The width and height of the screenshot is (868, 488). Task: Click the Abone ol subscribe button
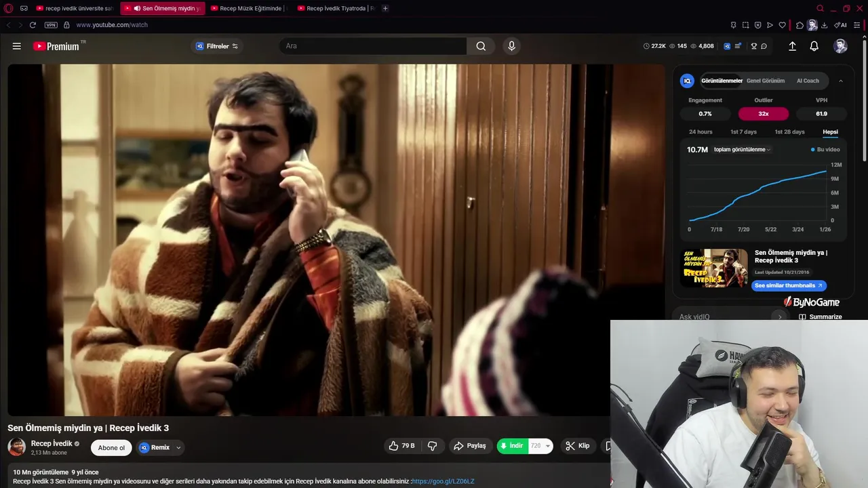111,447
